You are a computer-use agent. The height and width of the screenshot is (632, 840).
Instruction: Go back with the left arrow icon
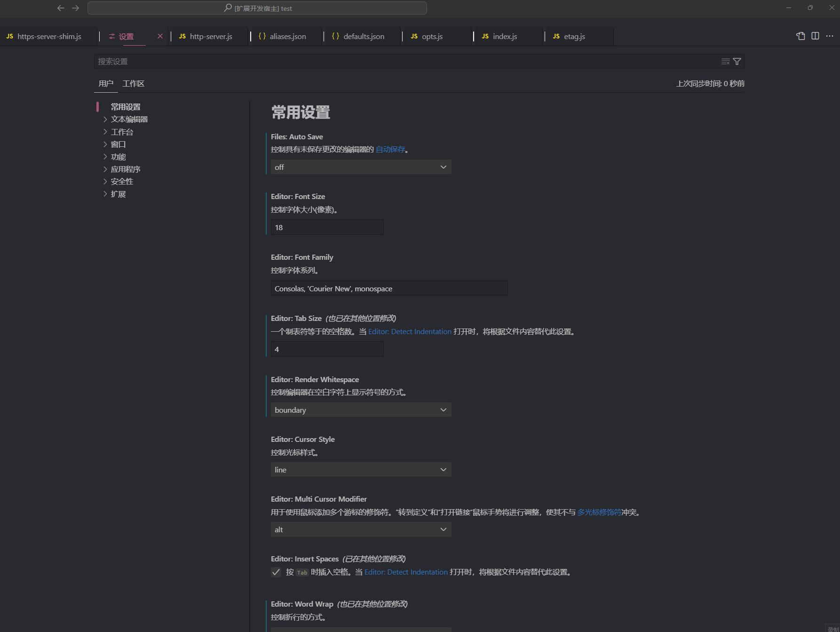(x=61, y=8)
